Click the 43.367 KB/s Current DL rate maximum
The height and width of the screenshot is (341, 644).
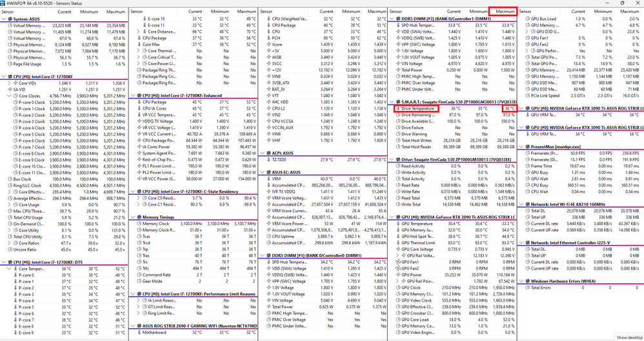629,224
